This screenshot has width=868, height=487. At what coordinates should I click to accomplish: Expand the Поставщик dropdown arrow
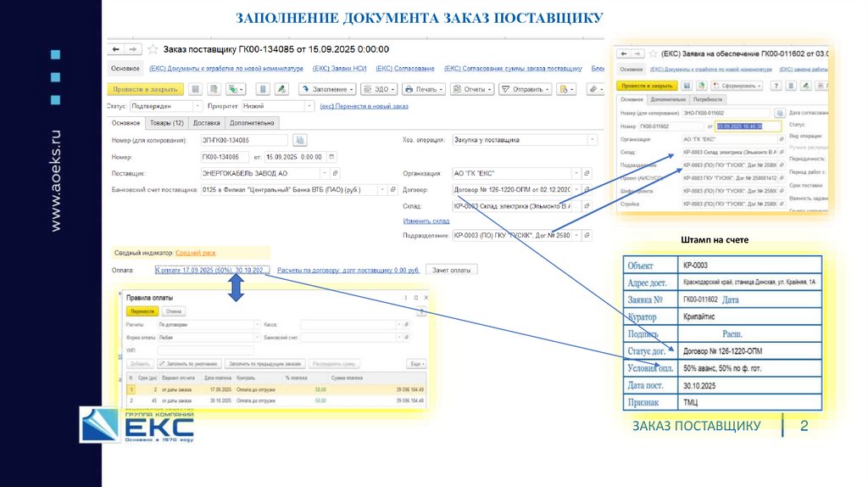pos(325,173)
